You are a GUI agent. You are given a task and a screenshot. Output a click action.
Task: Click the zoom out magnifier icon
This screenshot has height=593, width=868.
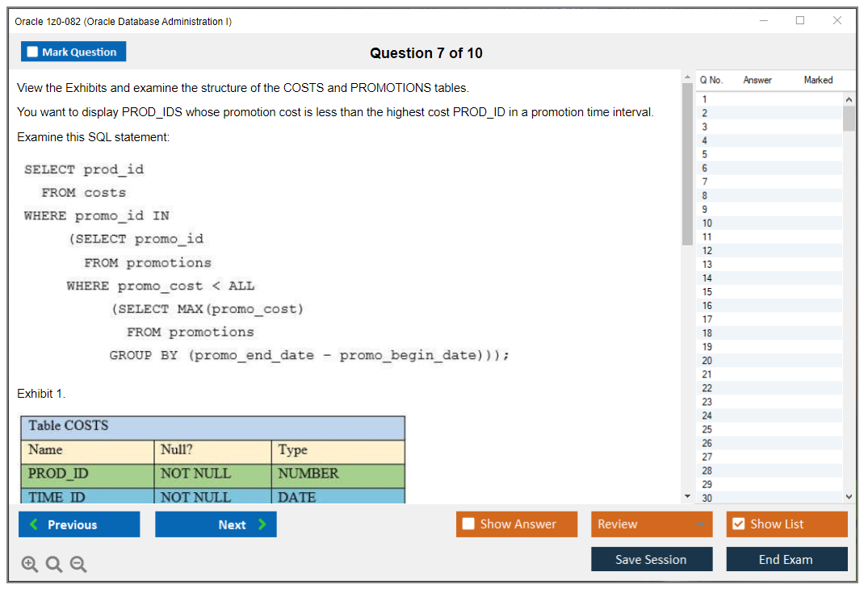pyautogui.click(x=78, y=564)
